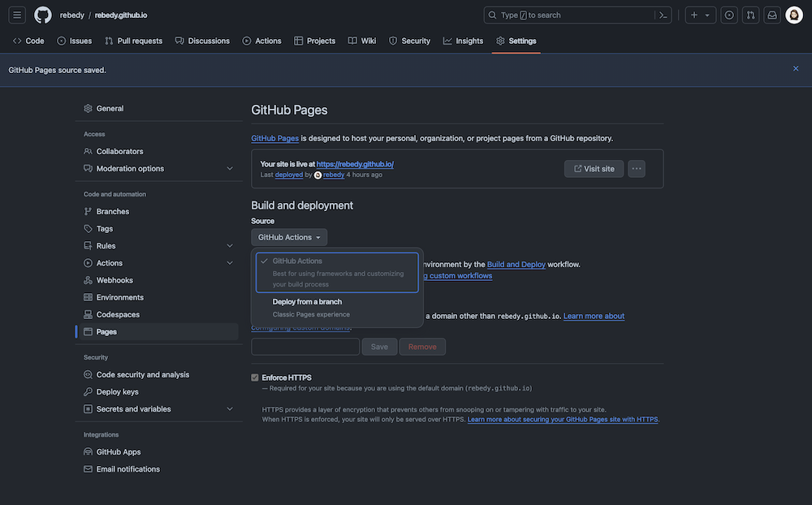Open the three-dot menu beside Visit site
This screenshot has width=812, height=505.
click(637, 168)
